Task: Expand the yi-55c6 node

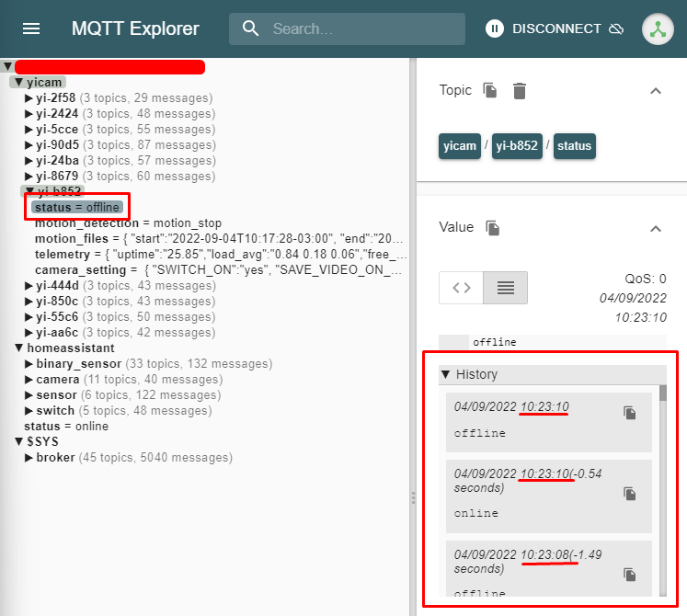Action: click(x=29, y=317)
